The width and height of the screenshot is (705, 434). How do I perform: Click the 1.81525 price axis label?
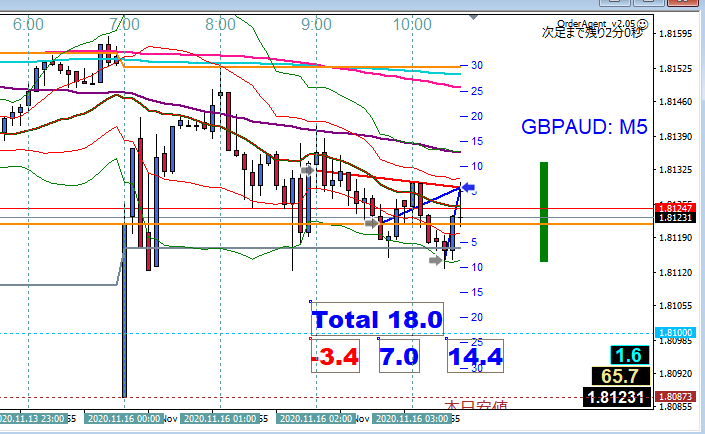[x=675, y=69]
